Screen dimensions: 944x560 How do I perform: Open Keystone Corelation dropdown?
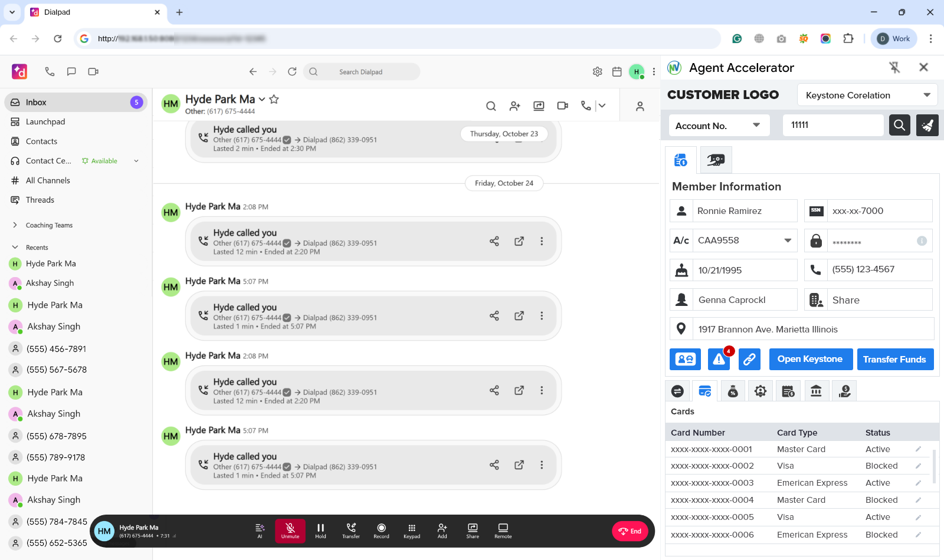coord(867,95)
